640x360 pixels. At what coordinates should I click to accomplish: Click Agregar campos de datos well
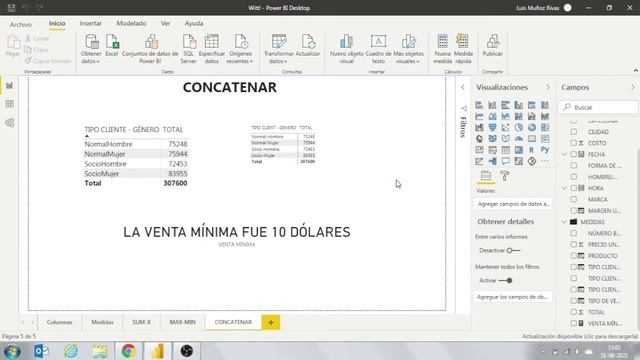coord(513,204)
